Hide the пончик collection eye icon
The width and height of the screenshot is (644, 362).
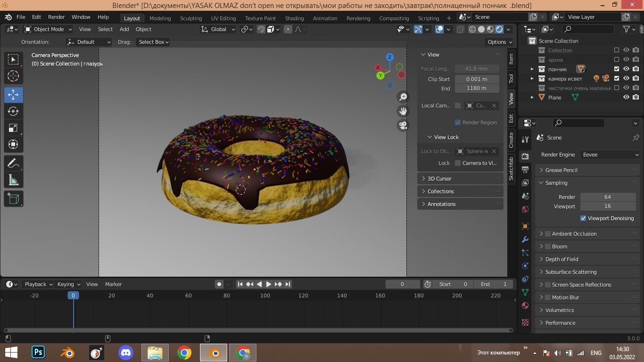(627, 69)
